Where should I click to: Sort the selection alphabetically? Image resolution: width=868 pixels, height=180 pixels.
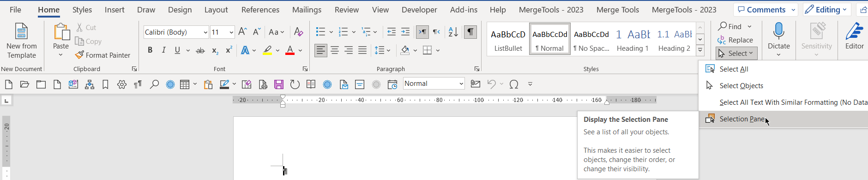tap(453, 32)
